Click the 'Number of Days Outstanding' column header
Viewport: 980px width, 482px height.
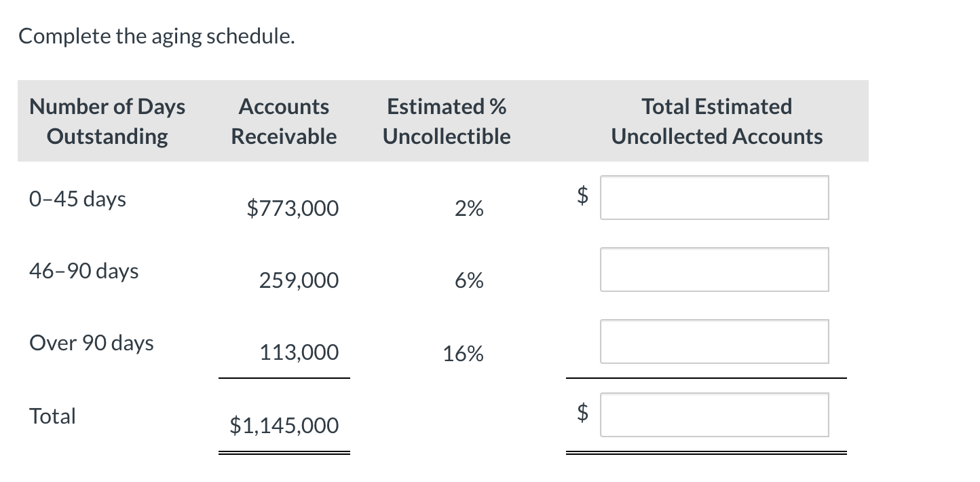(x=107, y=121)
